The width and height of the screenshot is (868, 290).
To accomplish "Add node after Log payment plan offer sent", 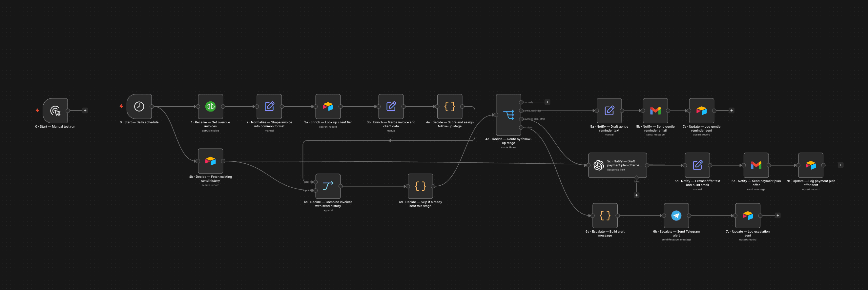I will pyautogui.click(x=840, y=165).
